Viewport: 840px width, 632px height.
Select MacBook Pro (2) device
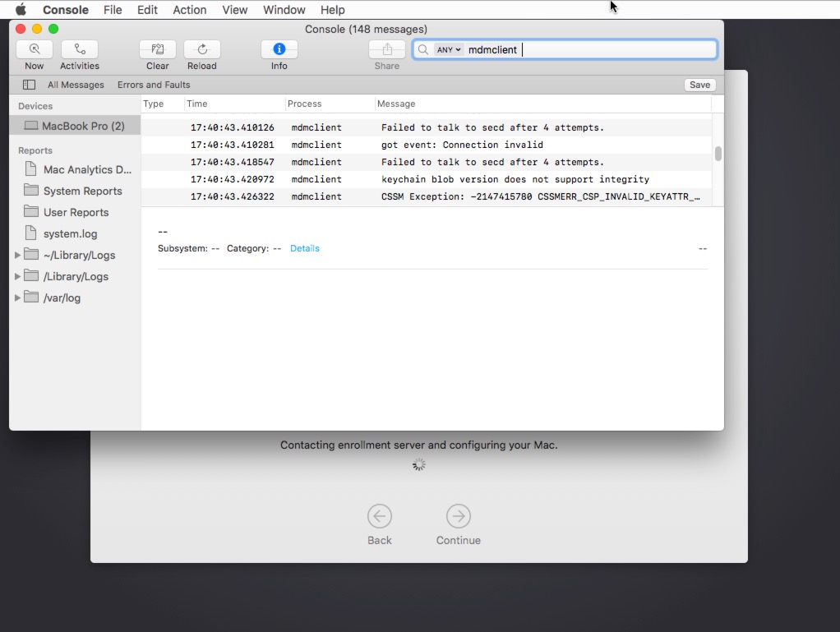tap(75, 126)
